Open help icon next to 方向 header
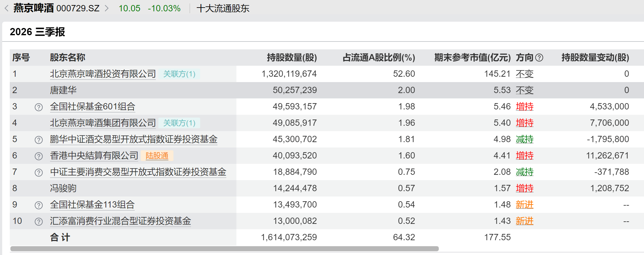644x255 pixels. click(x=539, y=58)
